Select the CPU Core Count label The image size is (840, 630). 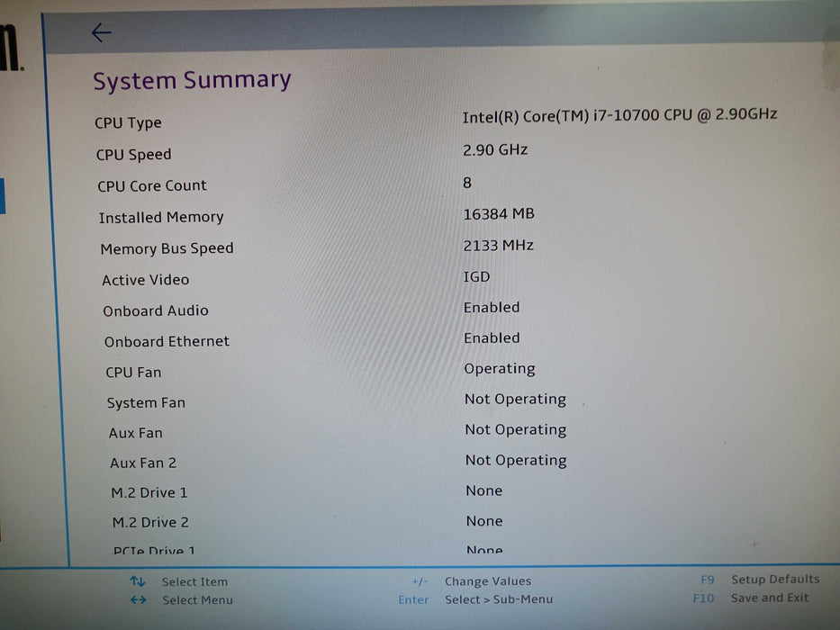click(x=152, y=186)
